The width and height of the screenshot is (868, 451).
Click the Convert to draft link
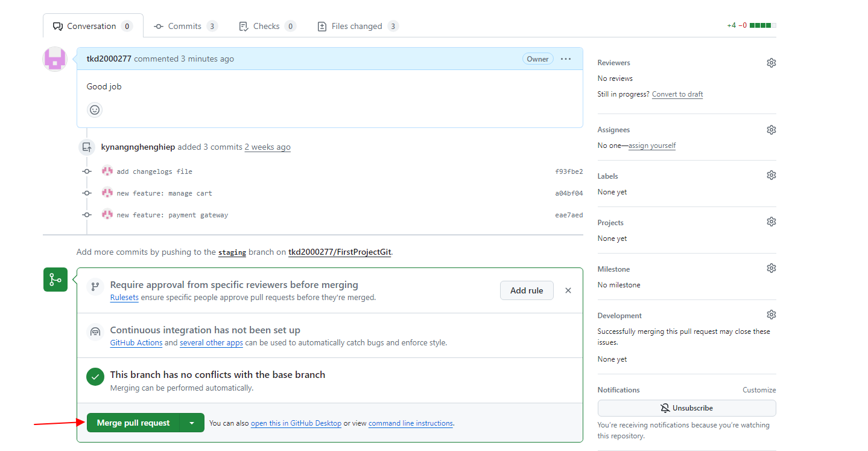(x=677, y=94)
